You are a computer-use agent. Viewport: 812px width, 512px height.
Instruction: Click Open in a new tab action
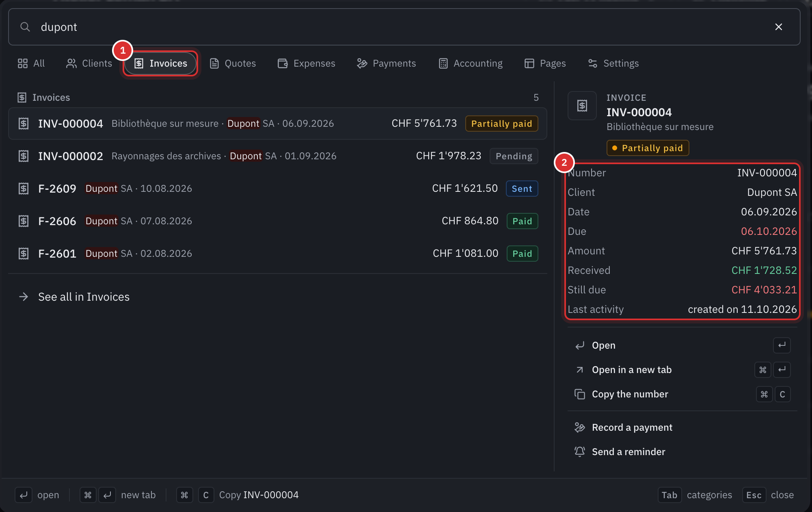tap(682, 370)
